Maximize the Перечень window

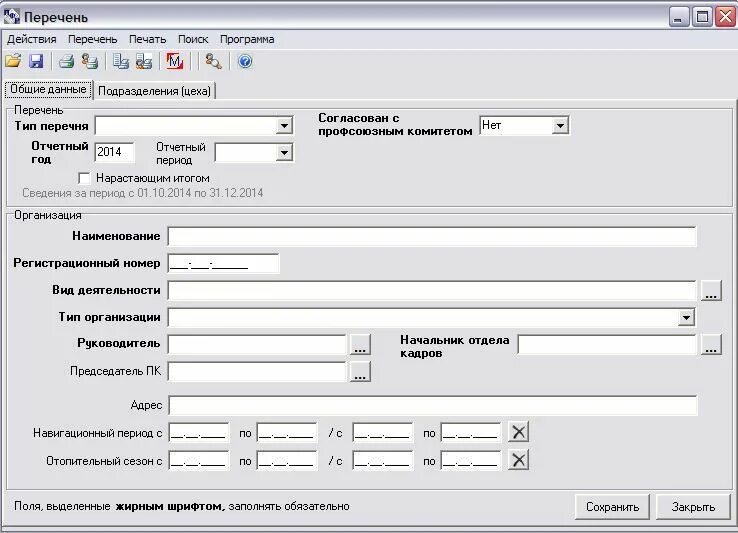pos(702,17)
